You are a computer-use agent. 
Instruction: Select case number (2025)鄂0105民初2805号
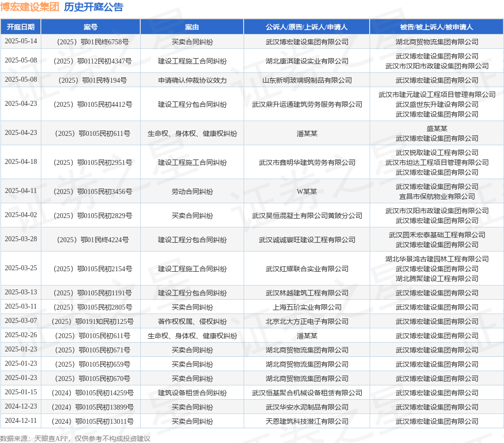pos(93,307)
